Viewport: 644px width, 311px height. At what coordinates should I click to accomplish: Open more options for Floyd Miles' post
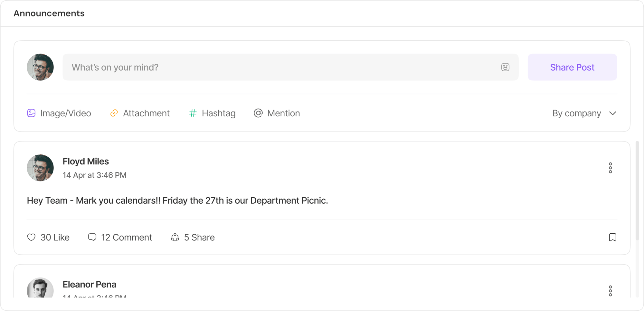click(x=610, y=168)
